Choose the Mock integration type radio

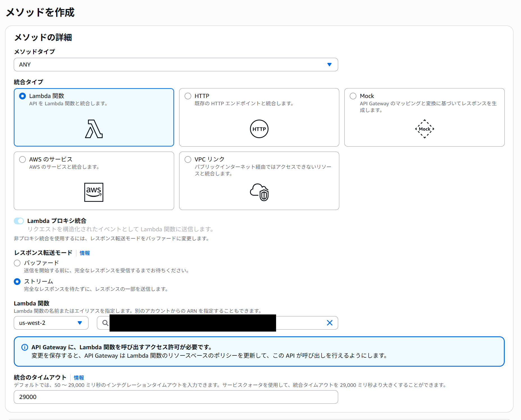coord(353,96)
